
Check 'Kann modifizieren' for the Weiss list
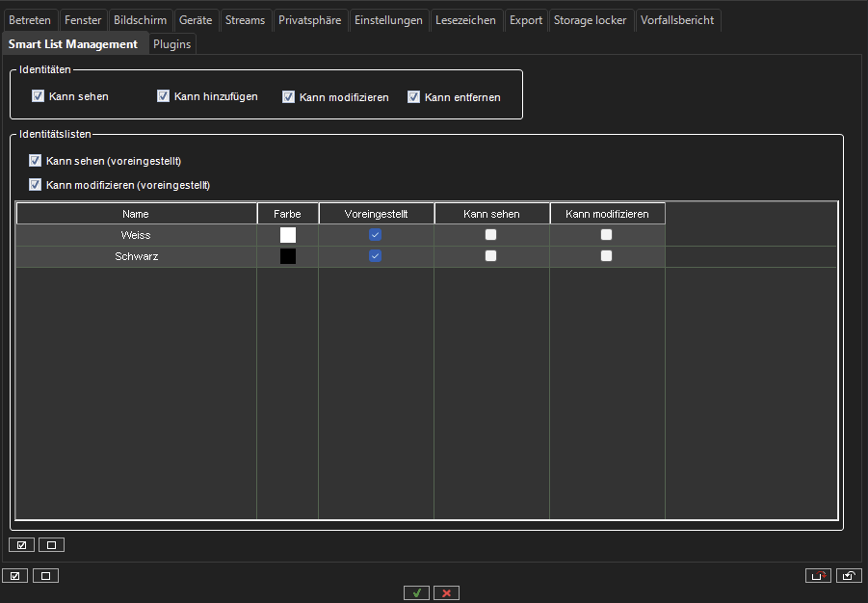tap(606, 235)
